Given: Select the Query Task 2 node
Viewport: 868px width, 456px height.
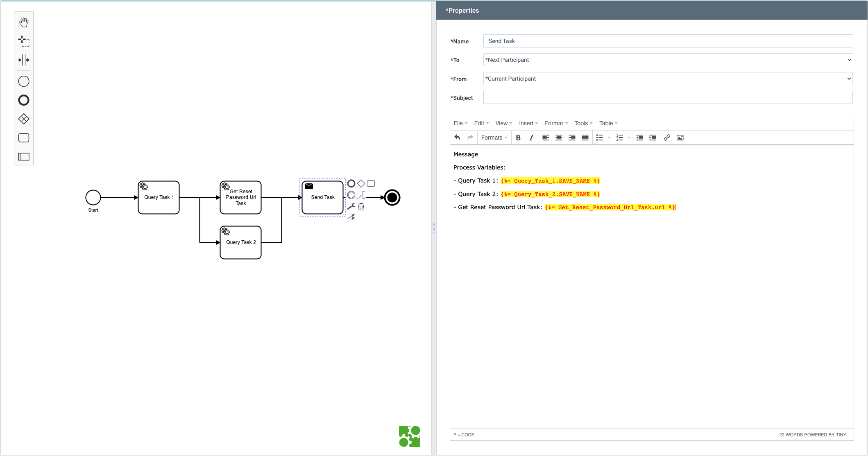Looking at the screenshot, I should (x=240, y=243).
